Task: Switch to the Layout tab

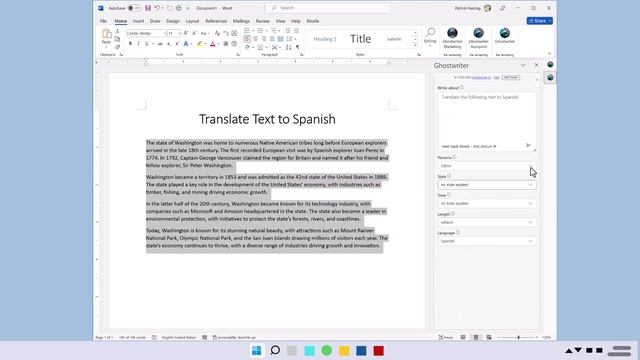Action: point(192,21)
